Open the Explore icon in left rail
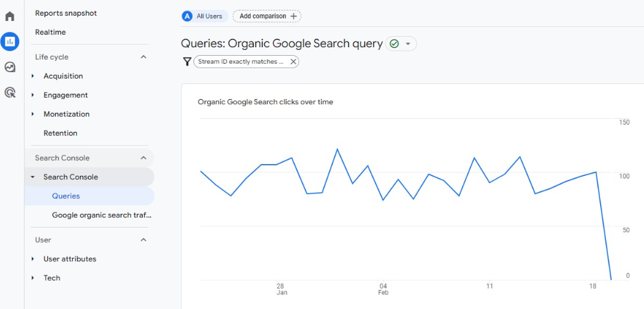Screen dimensions: 644x309 pos(10,67)
